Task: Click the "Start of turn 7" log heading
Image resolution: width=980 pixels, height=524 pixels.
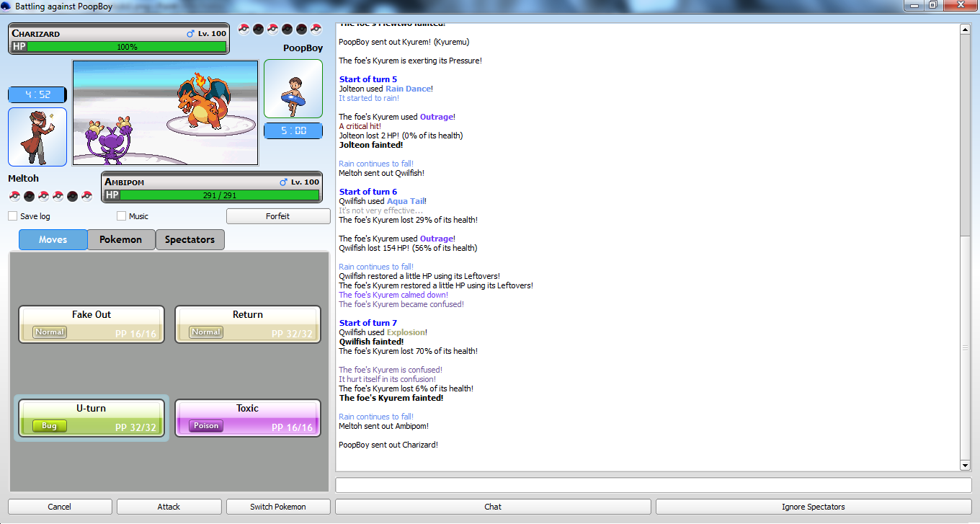Action: pyautogui.click(x=368, y=323)
